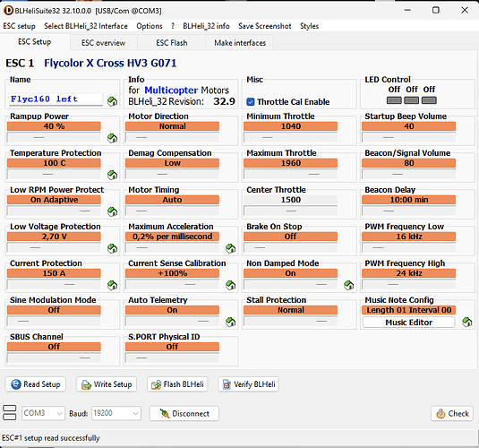
Task: Click the Low Voltage Protection slider
Action: tap(54, 247)
